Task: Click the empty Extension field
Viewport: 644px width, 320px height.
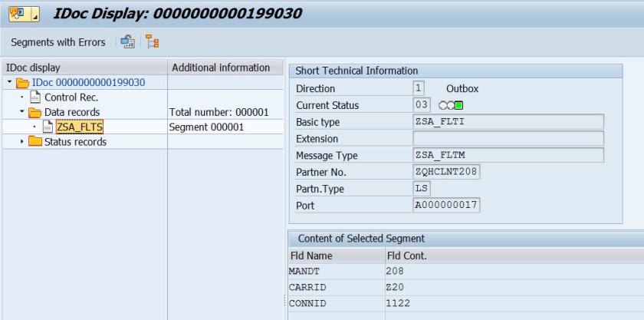Action: pos(508,139)
